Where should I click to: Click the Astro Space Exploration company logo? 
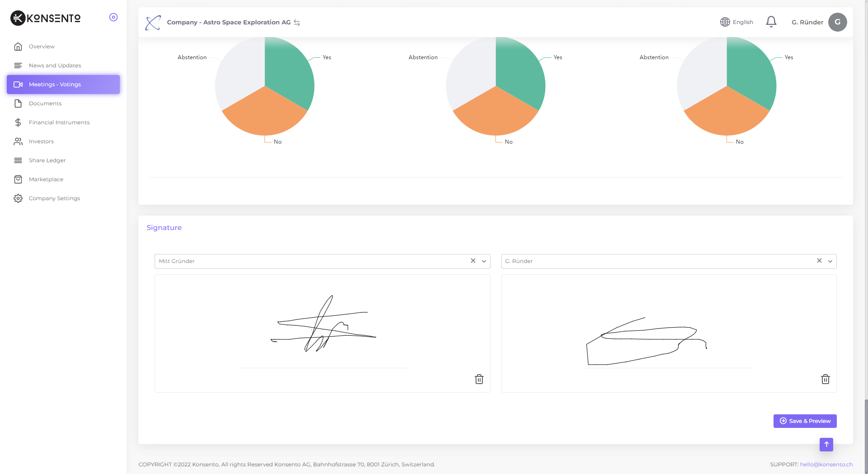click(x=153, y=22)
